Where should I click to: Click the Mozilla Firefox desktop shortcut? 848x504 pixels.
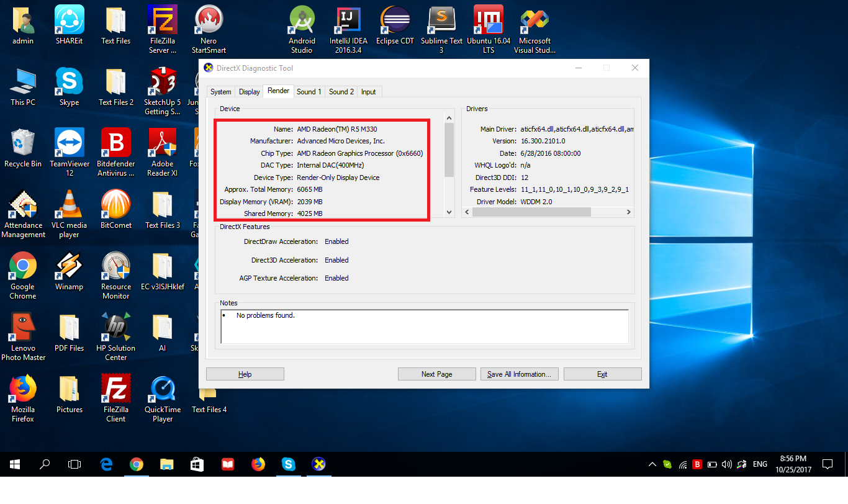click(x=23, y=398)
